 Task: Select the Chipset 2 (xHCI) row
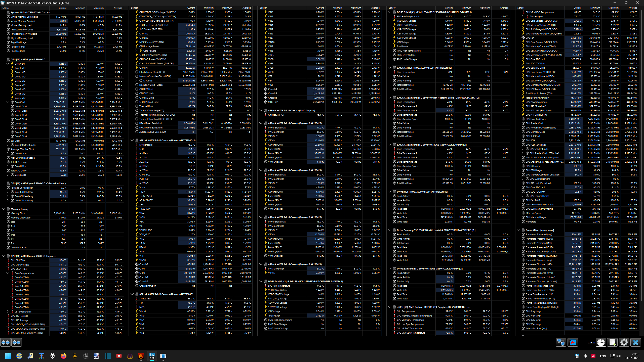[323, 115]
